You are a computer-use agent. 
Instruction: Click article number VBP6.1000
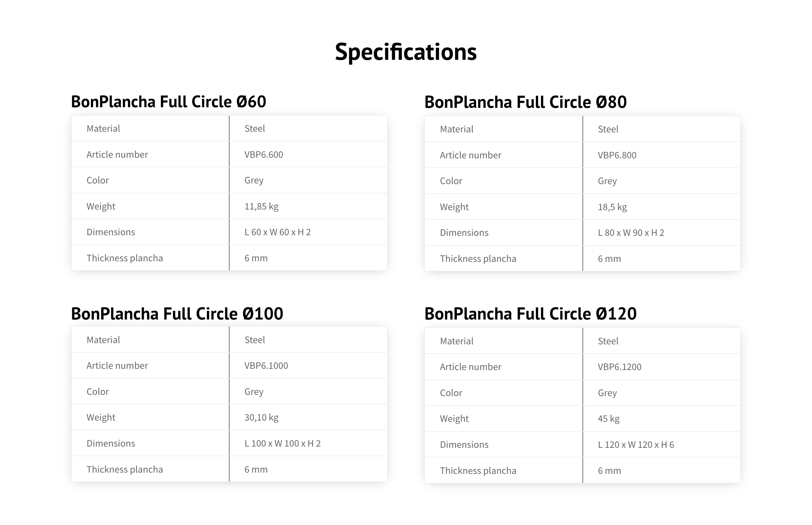[x=266, y=365]
